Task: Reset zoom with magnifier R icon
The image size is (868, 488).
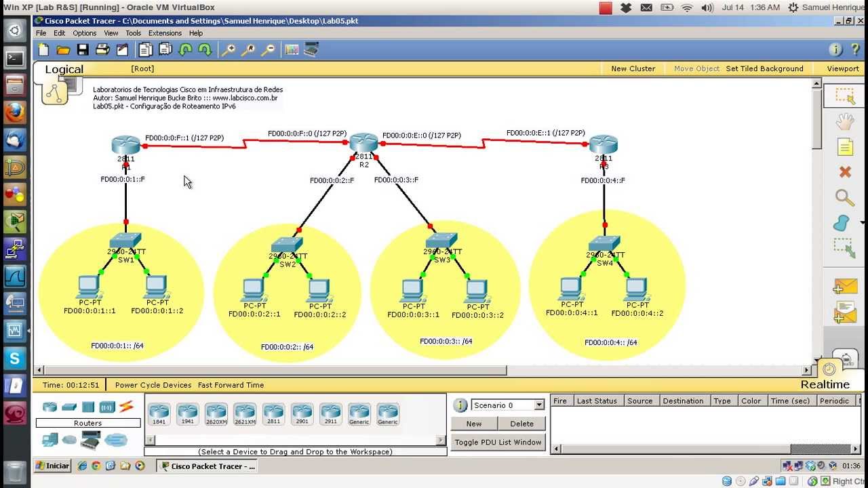Action: pos(249,49)
